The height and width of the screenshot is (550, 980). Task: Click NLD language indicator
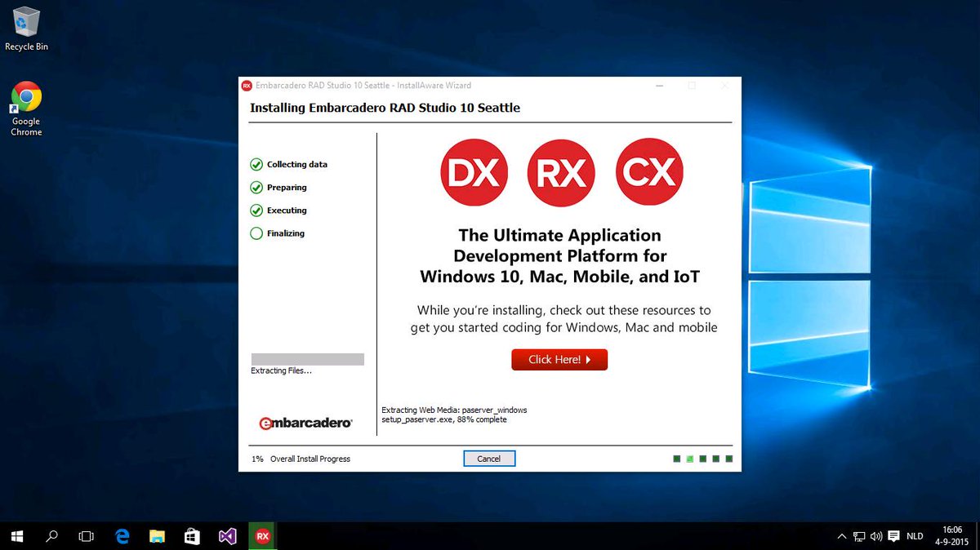coord(915,536)
